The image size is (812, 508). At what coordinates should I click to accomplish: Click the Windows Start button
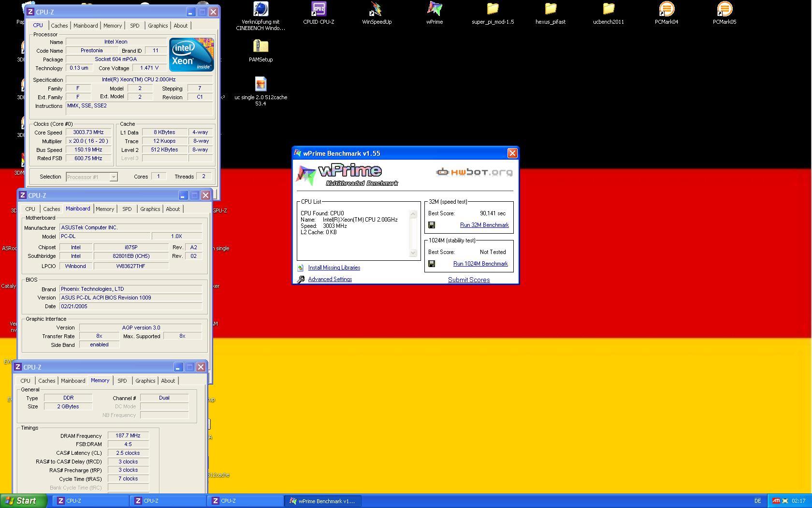pyautogui.click(x=24, y=501)
